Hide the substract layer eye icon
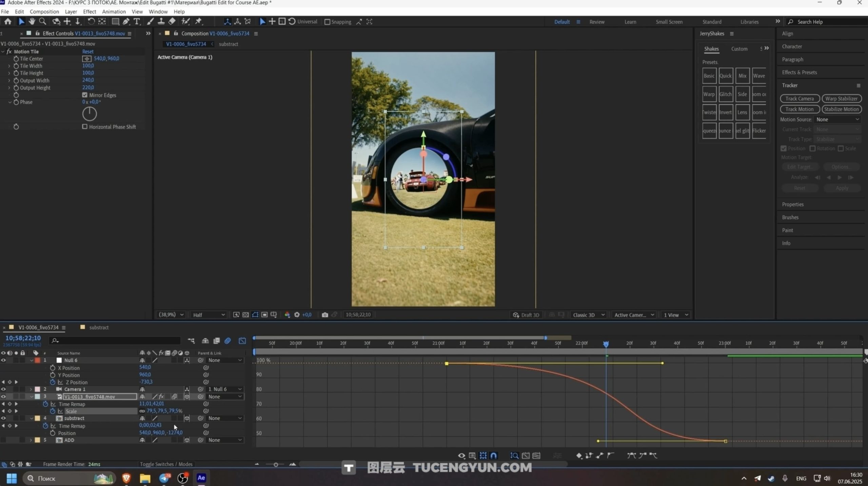The height and width of the screenshot is (486, 868). point(3,418)
